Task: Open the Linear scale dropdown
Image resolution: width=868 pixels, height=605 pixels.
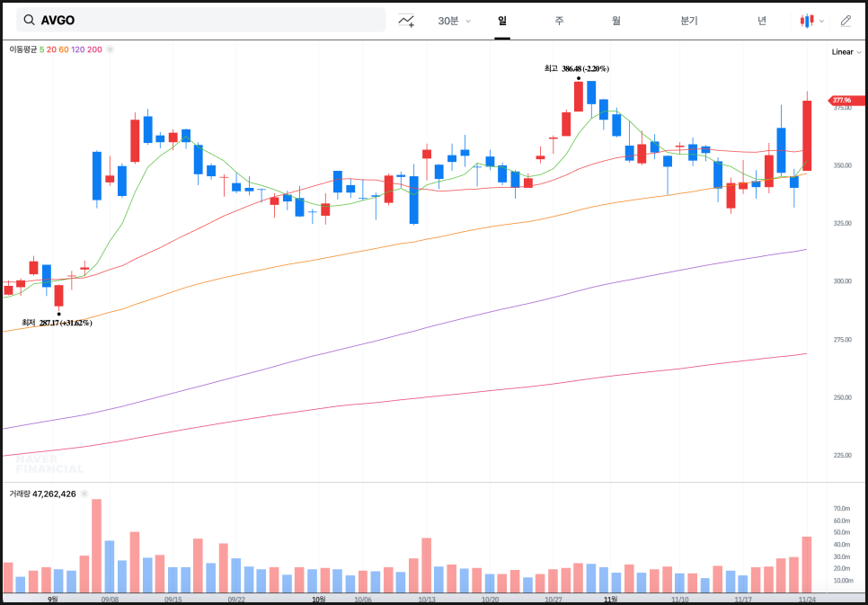Action: [846, 52]
